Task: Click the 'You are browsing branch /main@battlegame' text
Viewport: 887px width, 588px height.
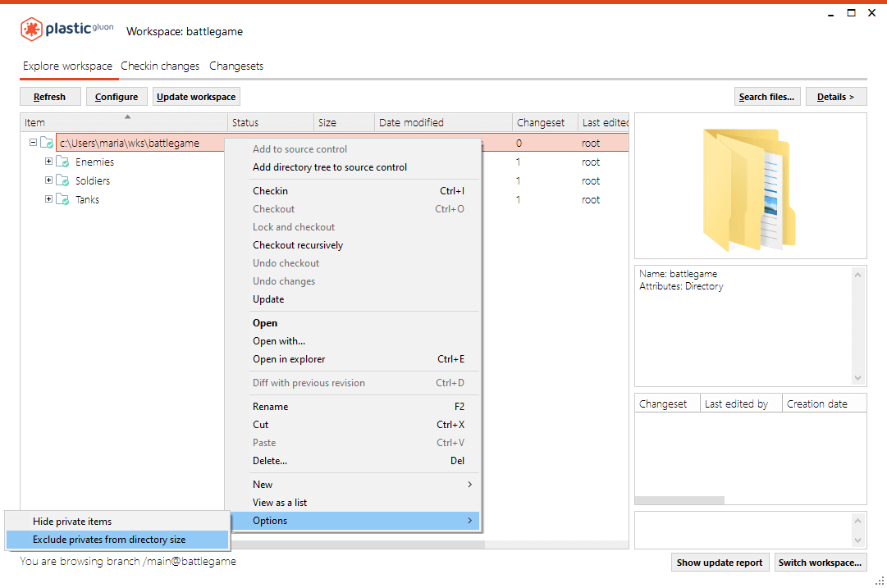Action: (x=128, y=562)
